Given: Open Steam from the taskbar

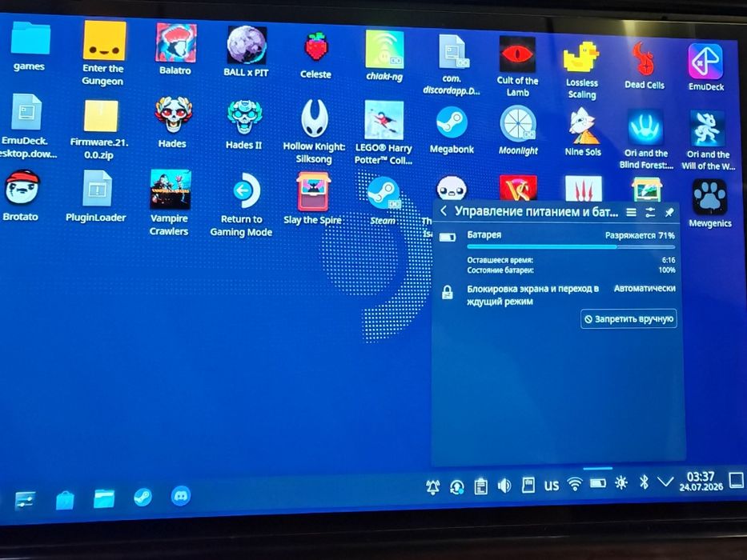Looking at the screenshot, I should click(x=143, y=497).
